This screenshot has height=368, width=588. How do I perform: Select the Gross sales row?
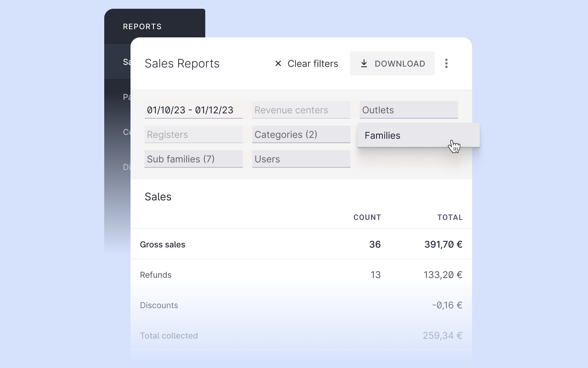click(x=301, y=244)
